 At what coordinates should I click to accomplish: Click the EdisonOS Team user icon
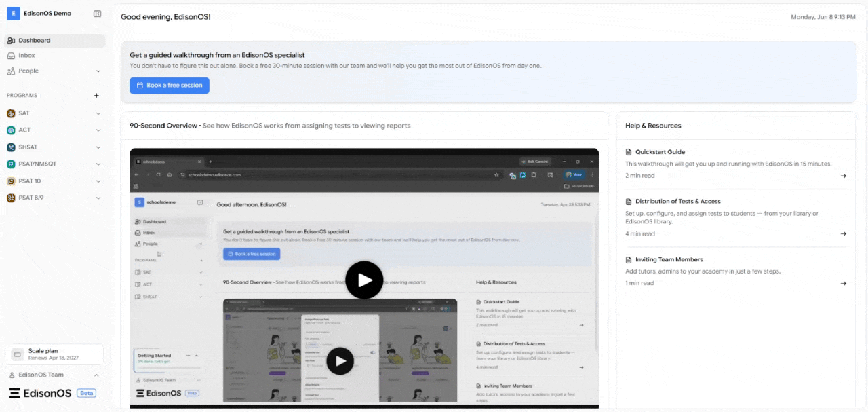coord(12,375)
